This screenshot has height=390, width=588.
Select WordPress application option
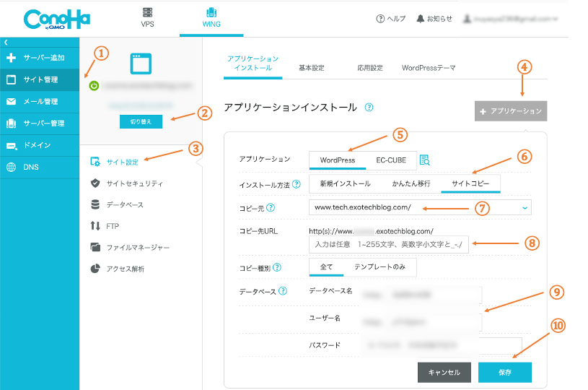[x=338, y=160]
